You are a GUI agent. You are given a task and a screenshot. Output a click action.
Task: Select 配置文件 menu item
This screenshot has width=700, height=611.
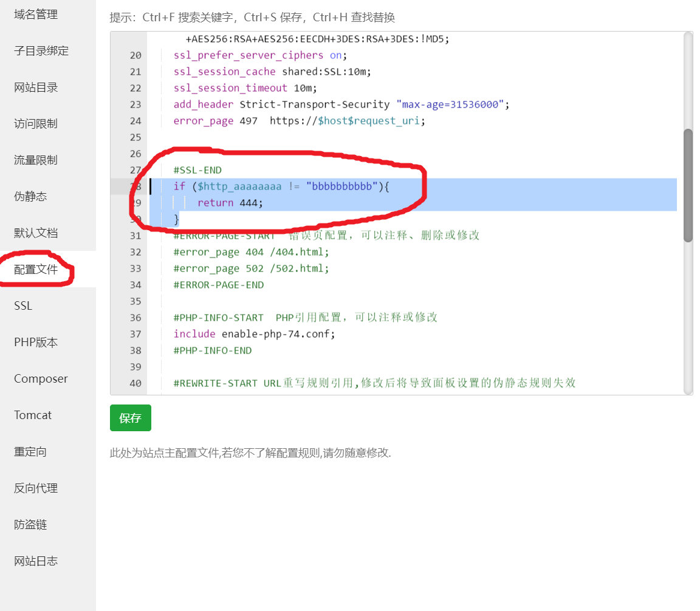(x=36, y=269)
